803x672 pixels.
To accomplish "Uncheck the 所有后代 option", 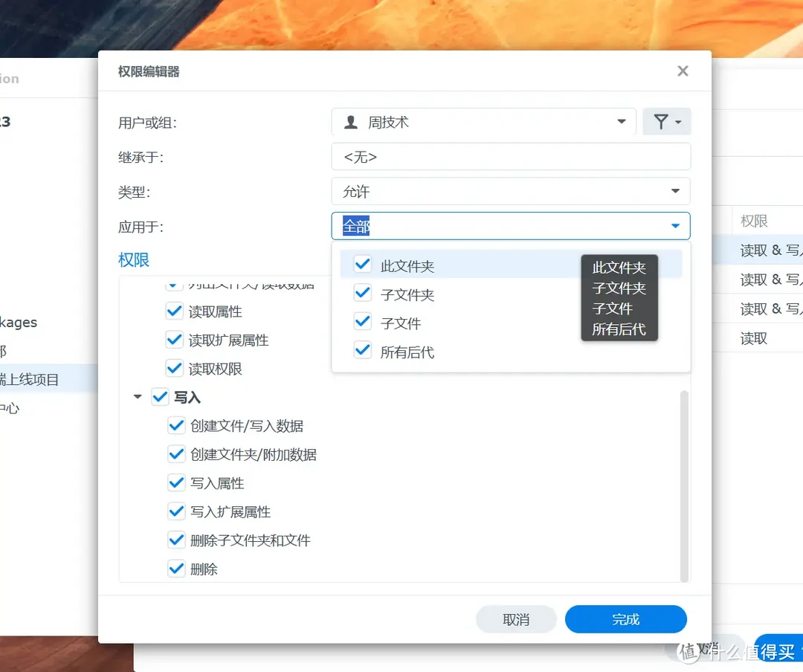I will click(x=362, y=351).
